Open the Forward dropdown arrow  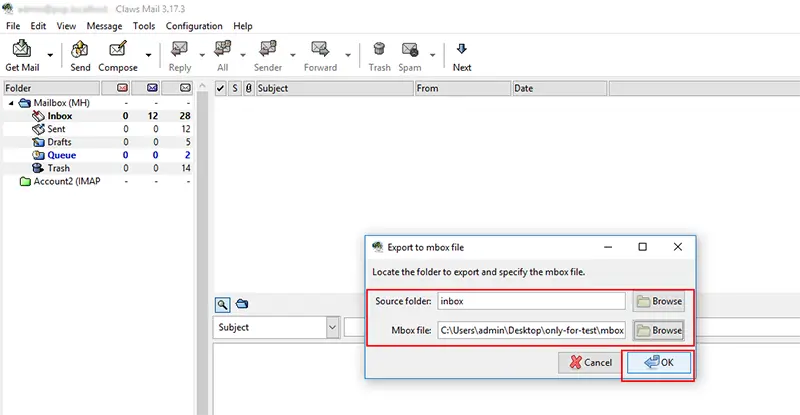pyautogui.click(x=348, y=55)
